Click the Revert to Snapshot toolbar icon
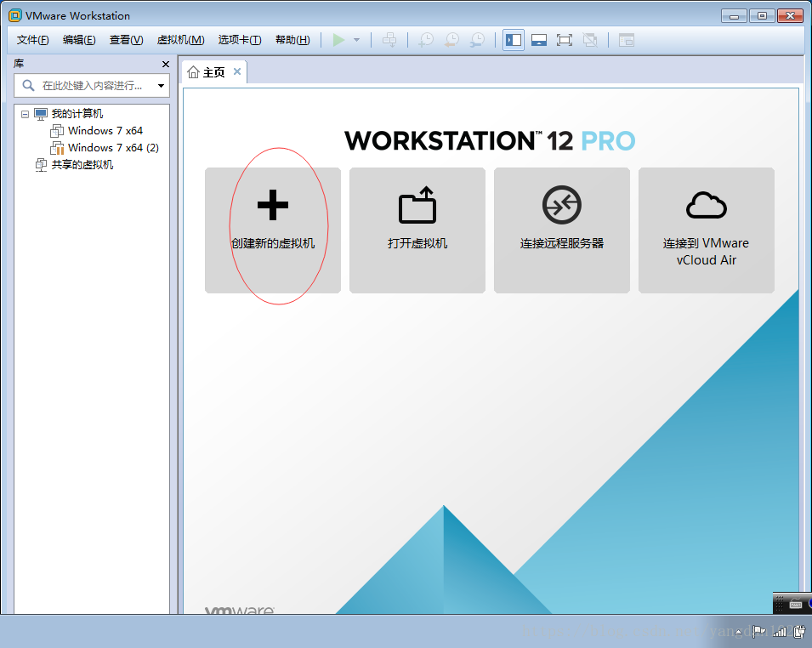The height and width of the screenshot is (648, 812). [451, 40]
